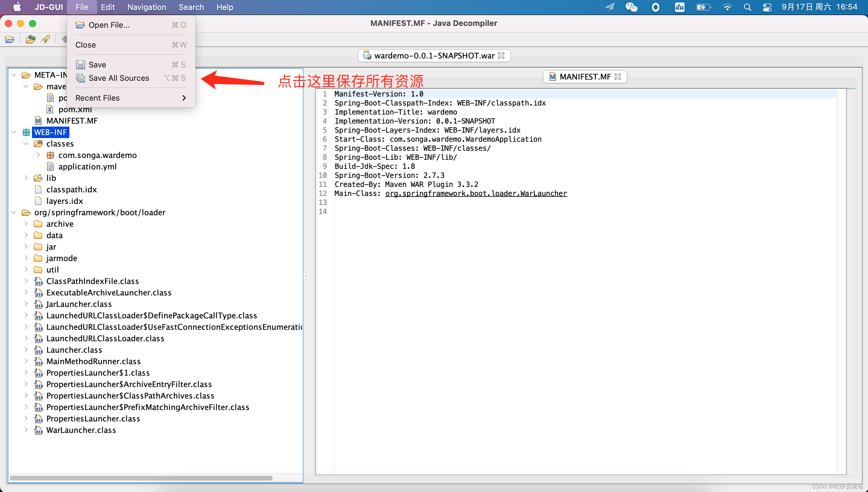
Task: Choose Open File... from the File menu
Action: (131, 25)
